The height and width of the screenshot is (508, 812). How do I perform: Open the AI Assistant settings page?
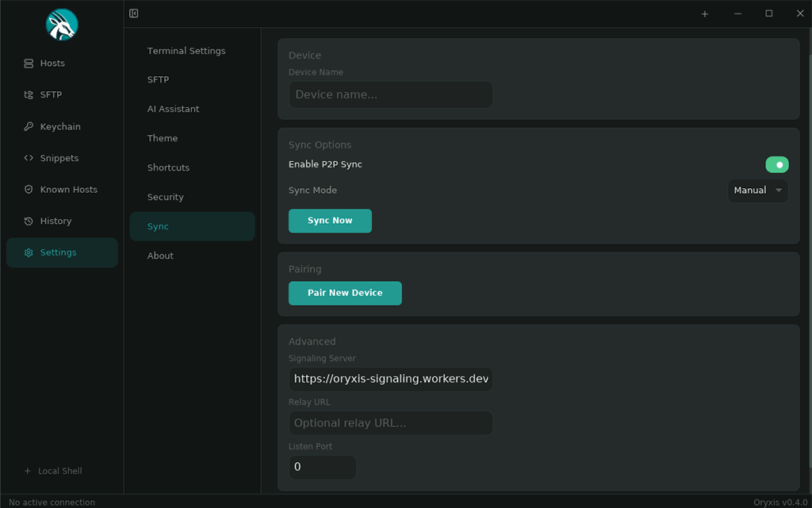pos(172,109)
